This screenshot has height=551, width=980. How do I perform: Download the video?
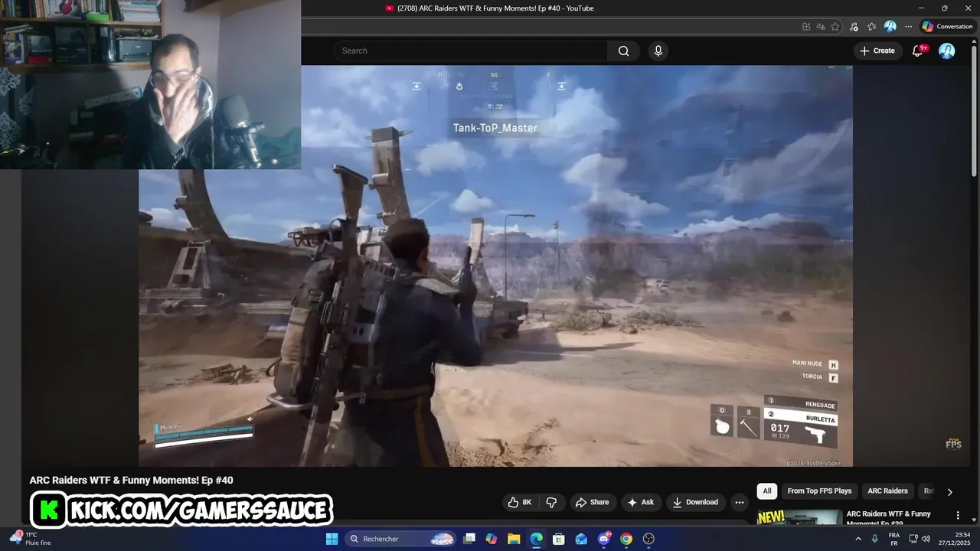tap(695, 502)
